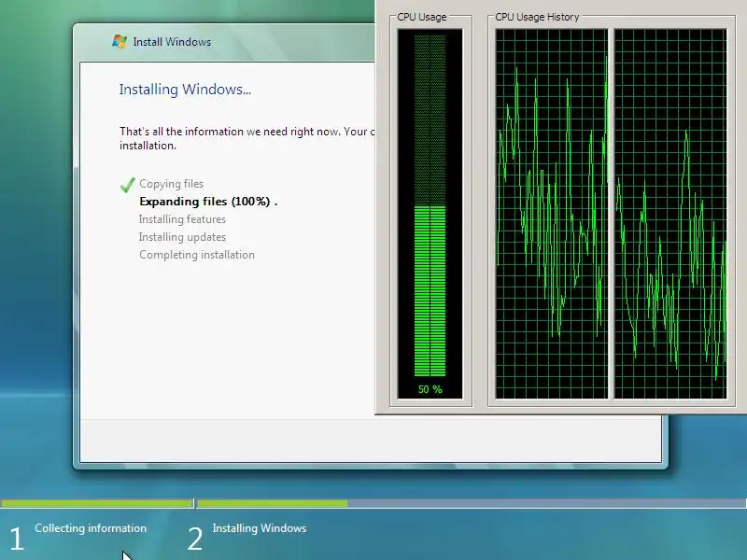Screen dimensions: 747x560
Task: Click the left CPU usage history graph
Action: tap(552, 214)
